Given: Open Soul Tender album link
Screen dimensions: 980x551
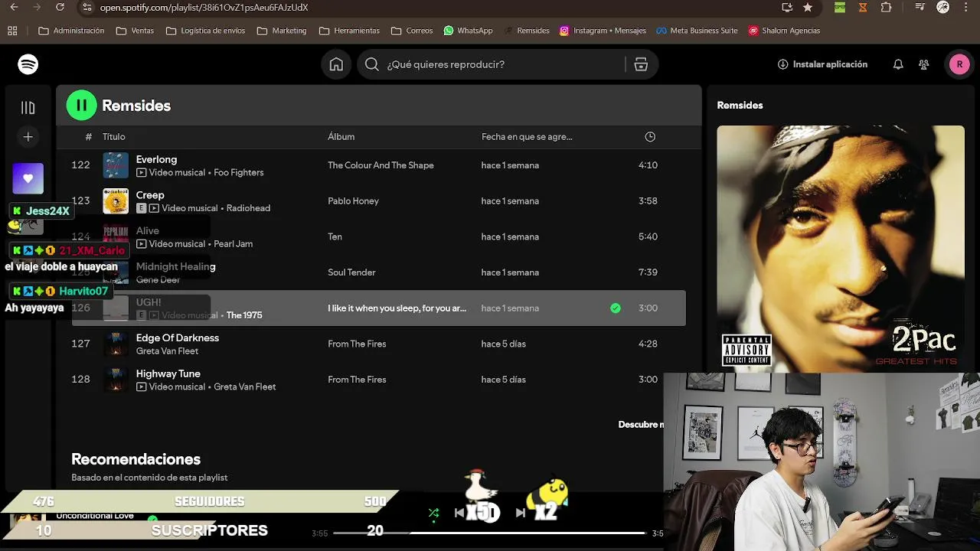Looking at the screenshot, I should [351, 272].
